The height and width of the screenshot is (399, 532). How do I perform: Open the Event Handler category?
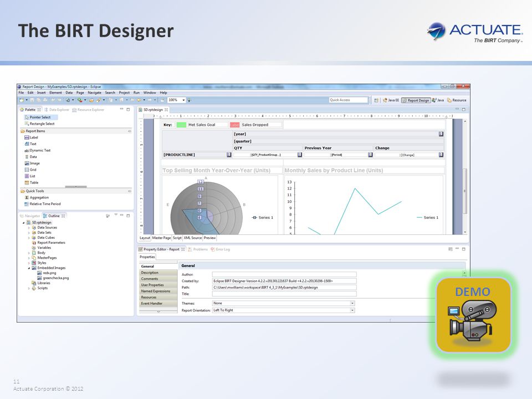158,303
